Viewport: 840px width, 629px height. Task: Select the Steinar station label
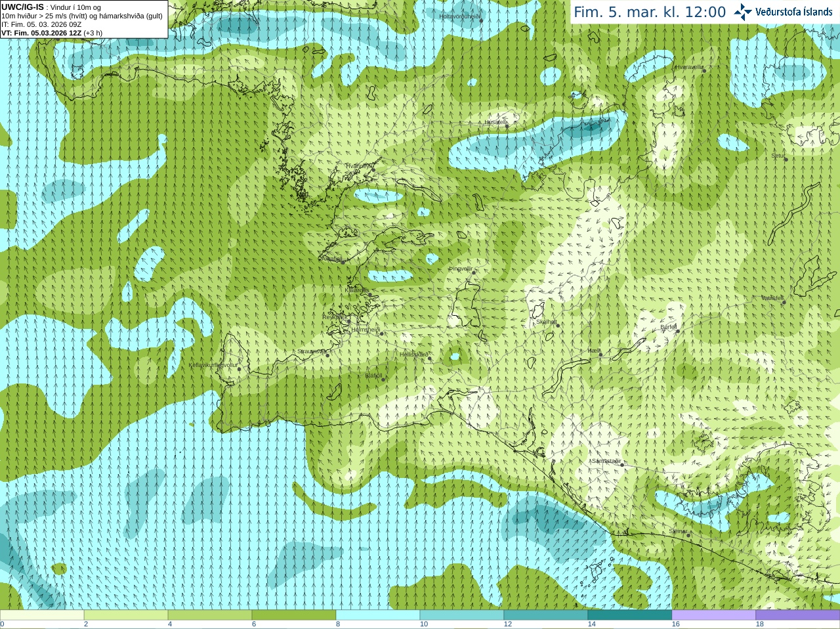coord(678,531)
